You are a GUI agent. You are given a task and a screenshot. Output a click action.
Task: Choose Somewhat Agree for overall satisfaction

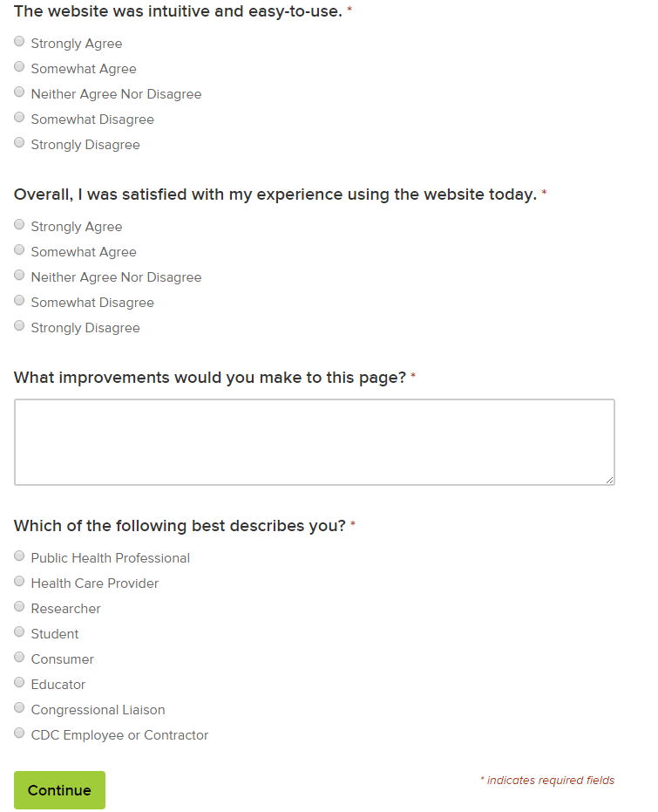[19, 250]
